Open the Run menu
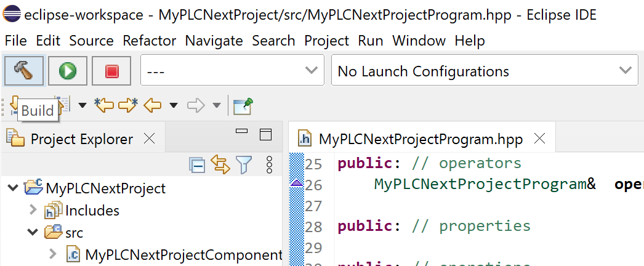The image size is (644, 266). pyautogui.click(x=371, y=41)
